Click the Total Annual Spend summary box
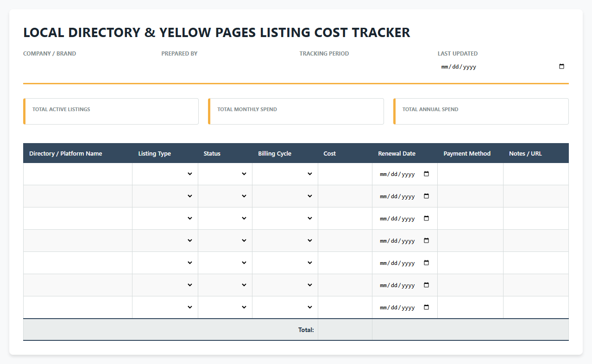The height and width of the screenshot is (364, 592). click(481, 111)
